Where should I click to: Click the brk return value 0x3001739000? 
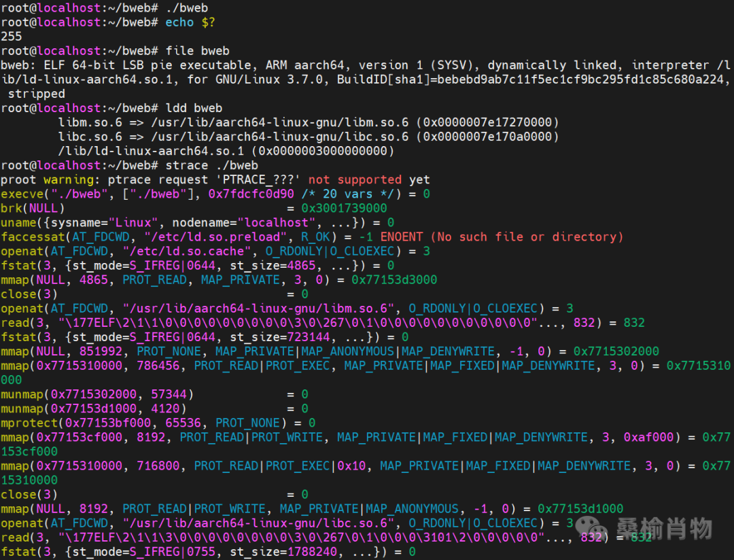(x=344, y=209)
